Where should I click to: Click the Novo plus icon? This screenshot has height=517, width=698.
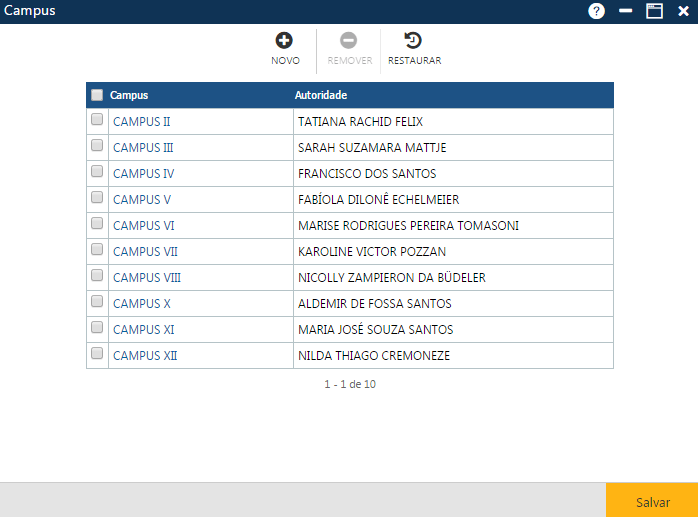[285, 41]
